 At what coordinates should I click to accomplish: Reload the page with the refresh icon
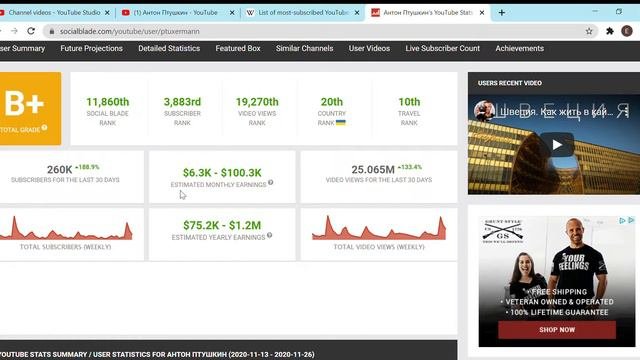(31, 31)
